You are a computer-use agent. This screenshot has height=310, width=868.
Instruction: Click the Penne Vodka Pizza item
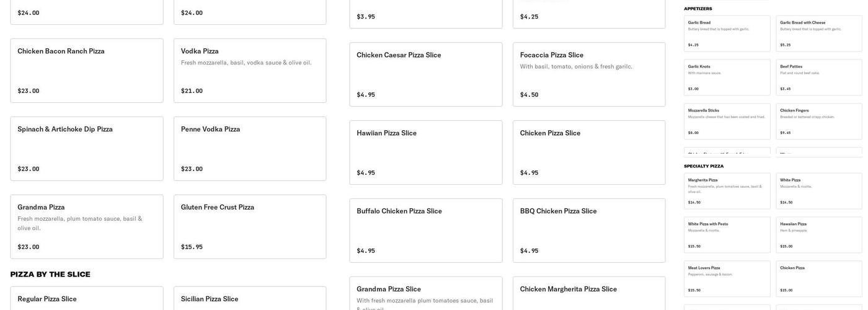pos(250,149)
